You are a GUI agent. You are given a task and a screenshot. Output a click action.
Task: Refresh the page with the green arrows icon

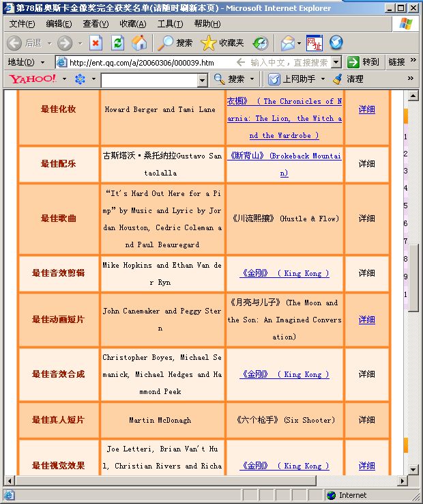pos(117,43)
